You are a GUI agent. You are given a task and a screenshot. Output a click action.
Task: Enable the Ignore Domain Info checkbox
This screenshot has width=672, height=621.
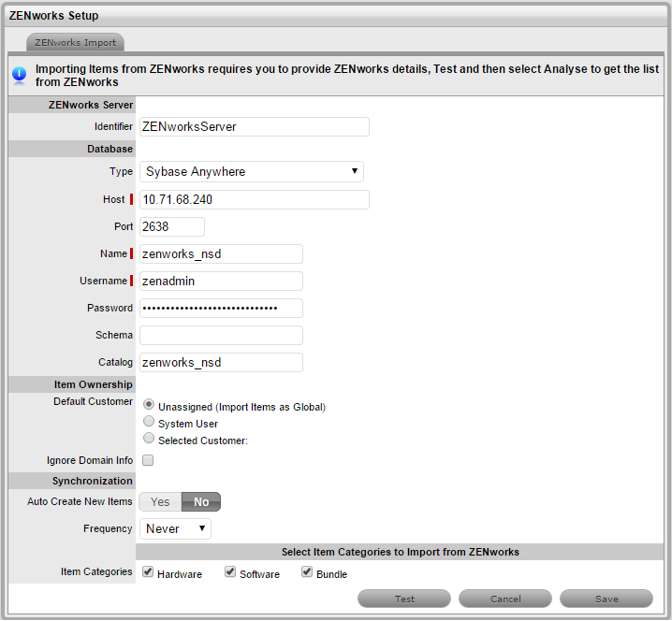[x=148, y=460]
